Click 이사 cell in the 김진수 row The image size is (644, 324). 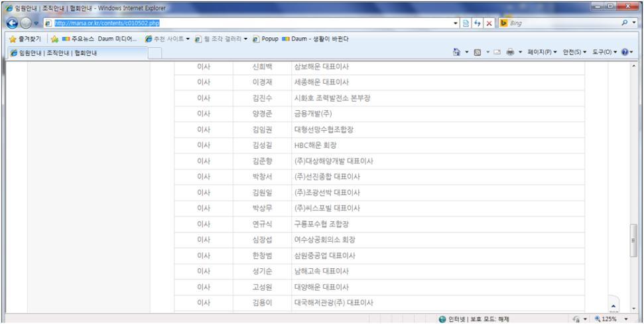(x=204, y=98)
